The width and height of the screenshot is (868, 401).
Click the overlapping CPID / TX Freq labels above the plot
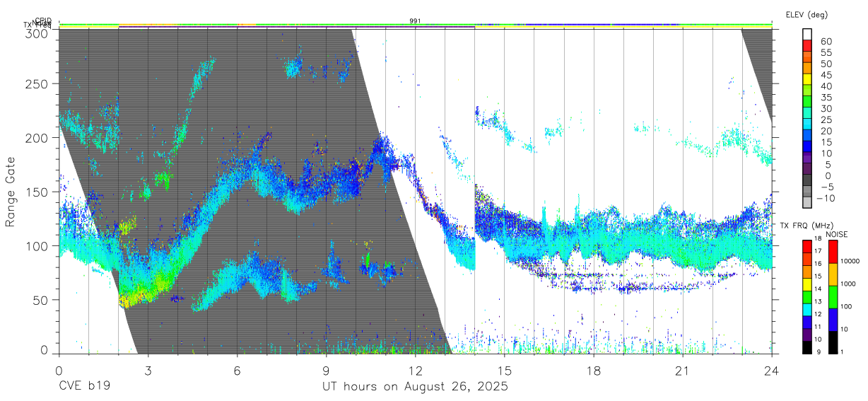pyautogui.click(x=37, y=23)
